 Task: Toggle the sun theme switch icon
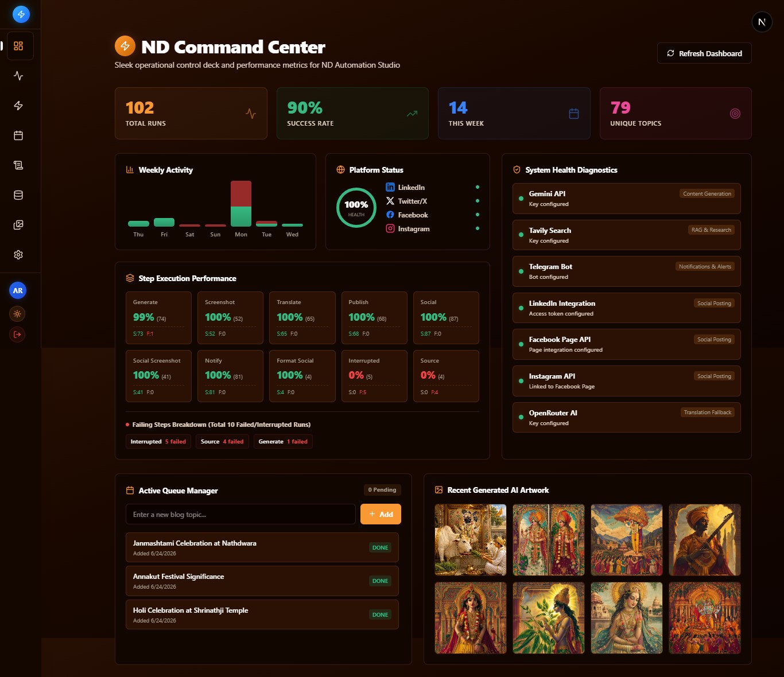click(17, 314)
